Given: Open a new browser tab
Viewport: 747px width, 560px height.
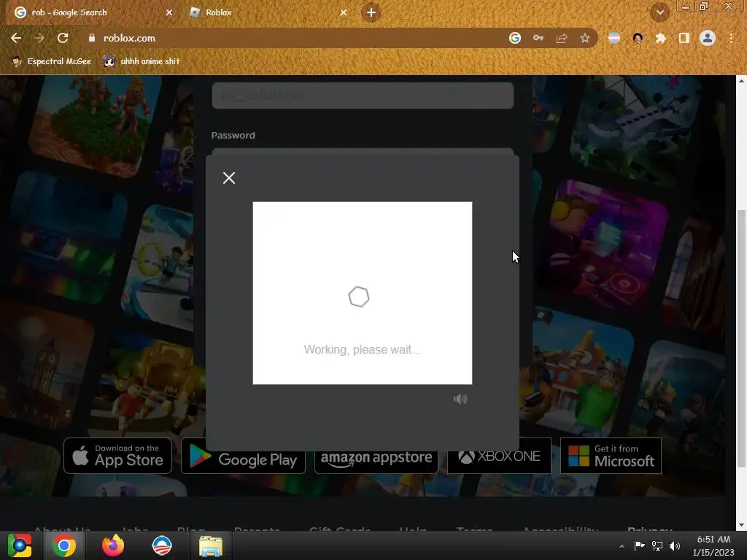Looking at the screenshot, I should (371, 12).
